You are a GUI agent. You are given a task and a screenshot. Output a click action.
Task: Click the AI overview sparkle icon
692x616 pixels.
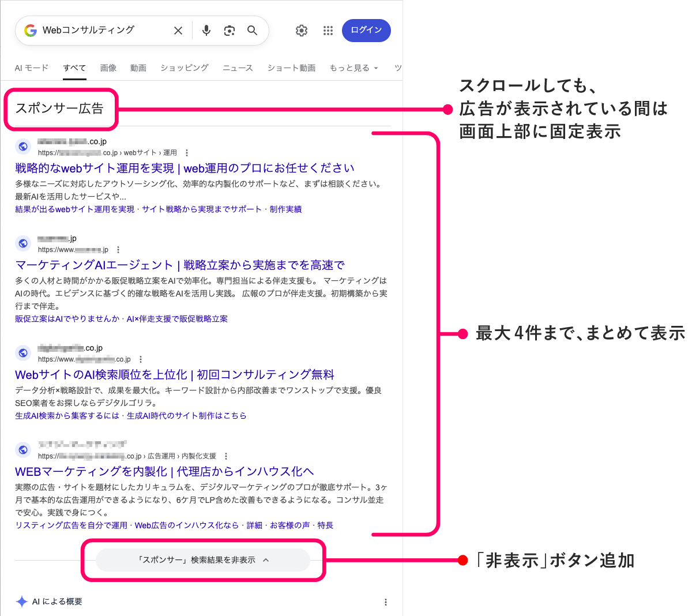point(22,602)
